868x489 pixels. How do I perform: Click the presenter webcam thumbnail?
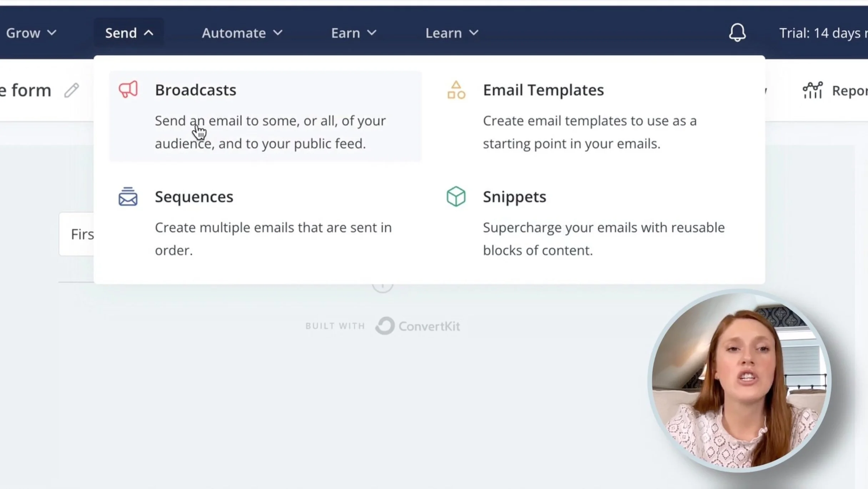pyautogui.click(x=741, y=381)
